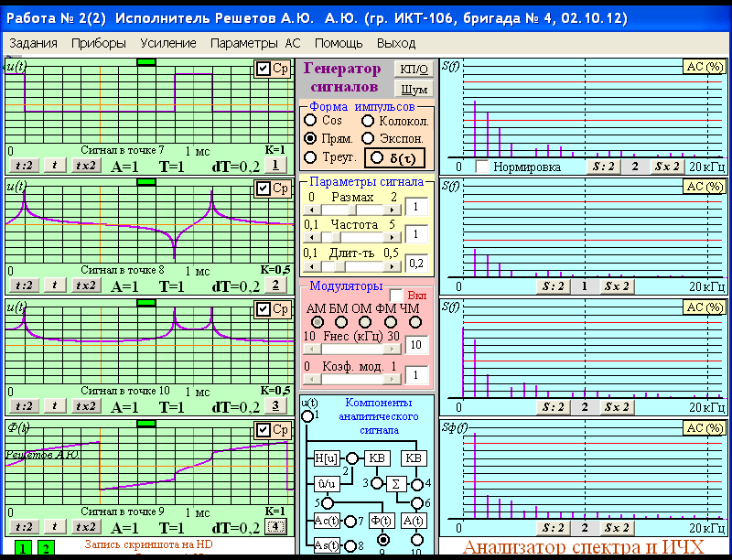Viewport: 732px width, 560px height.
Task: Click S:2 next to Нормировка
Action: click(604, 167)
